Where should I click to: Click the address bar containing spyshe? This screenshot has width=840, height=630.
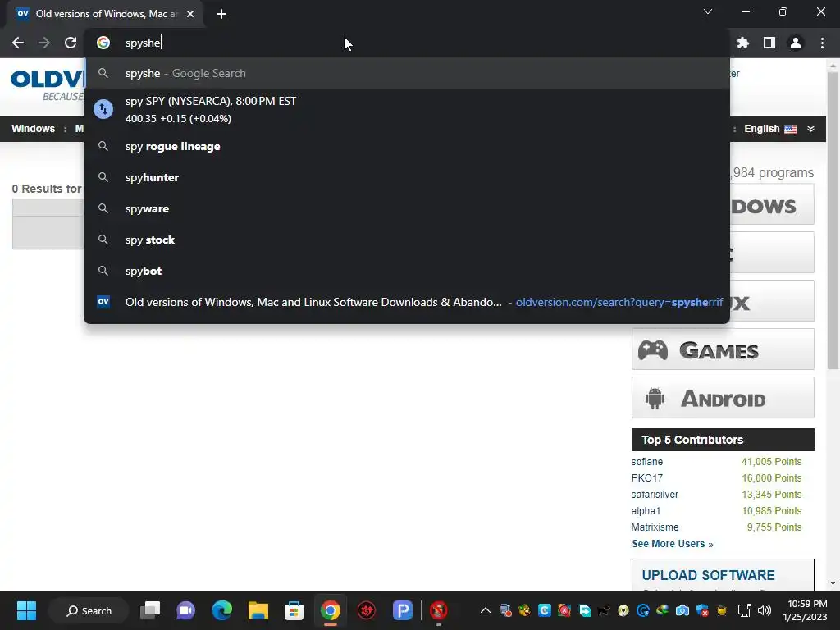(x=407, y=43)
